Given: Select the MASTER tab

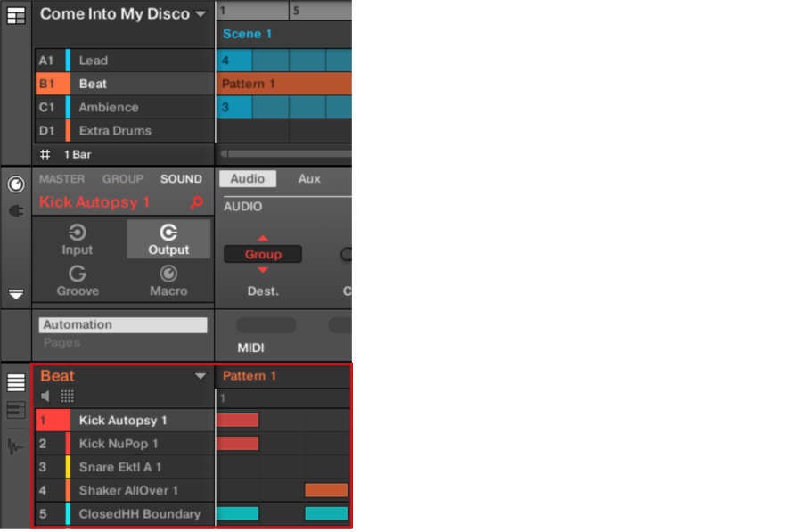Looking at the screenshot, I should (x=61, y=179).
